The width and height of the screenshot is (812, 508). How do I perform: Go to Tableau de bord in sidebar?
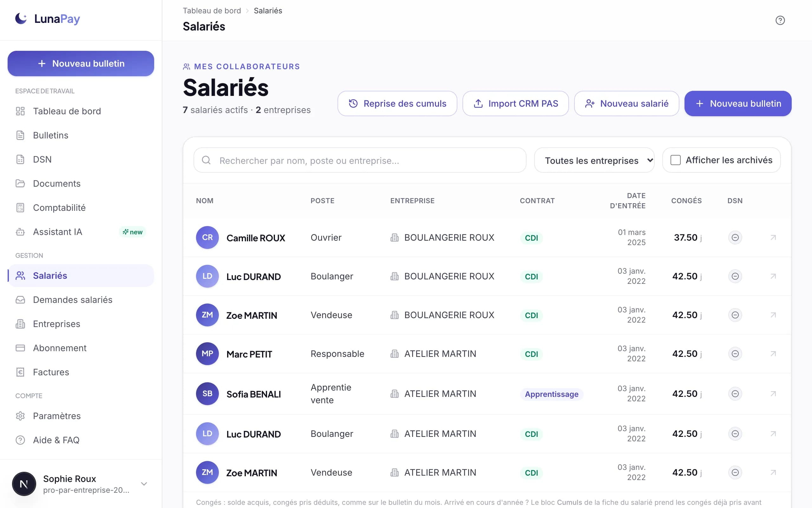click(81, 111)
